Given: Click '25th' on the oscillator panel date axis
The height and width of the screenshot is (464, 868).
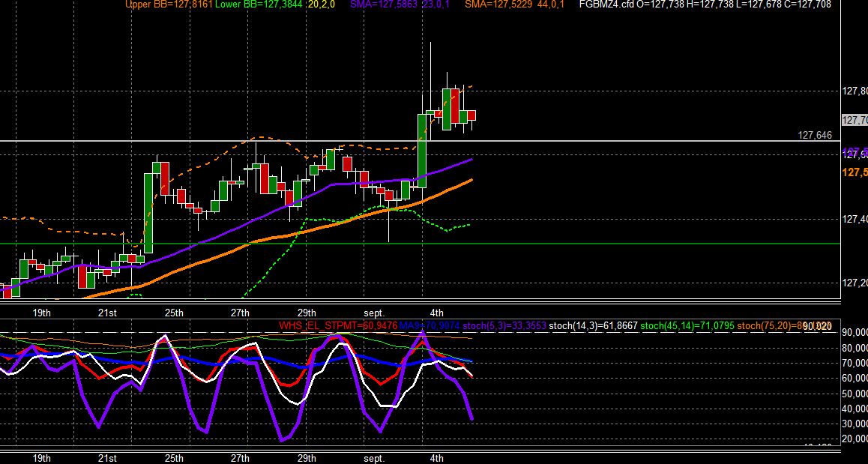Looking at the screenshot, I should pos(174,459).
